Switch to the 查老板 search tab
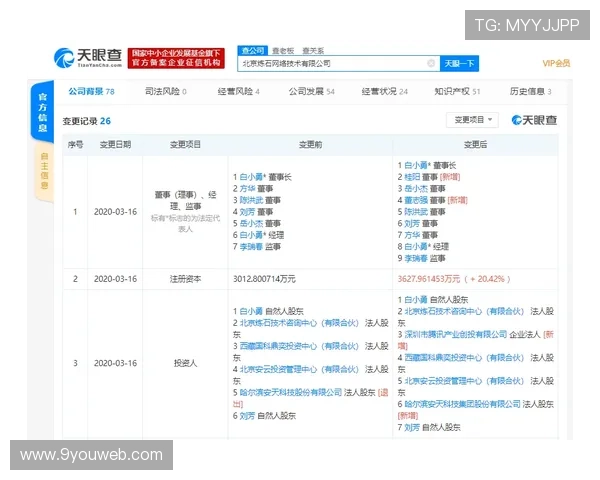600x480 pixels. 283,51
